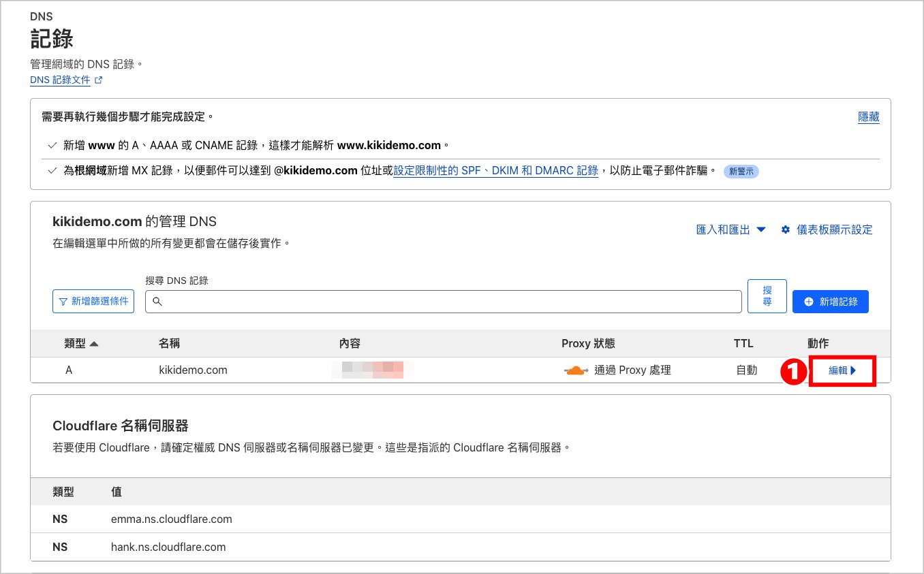This screenshot has width=924, height=574.
Task: Click the external link icon beside DNS 記錄文件
Action: [98, 80]
